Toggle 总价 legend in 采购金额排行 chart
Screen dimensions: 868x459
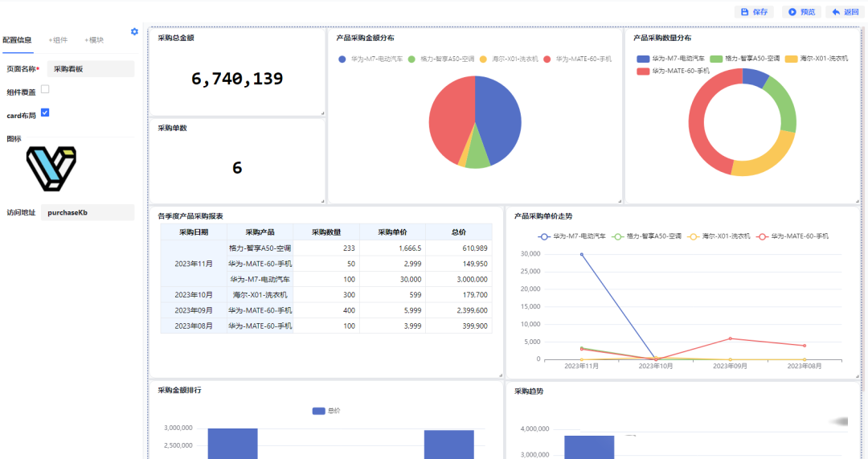point(319,411)
